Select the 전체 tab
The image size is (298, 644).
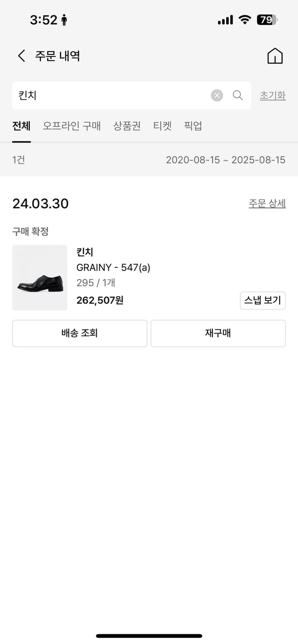pyautogui.click(x=22, y=126)
